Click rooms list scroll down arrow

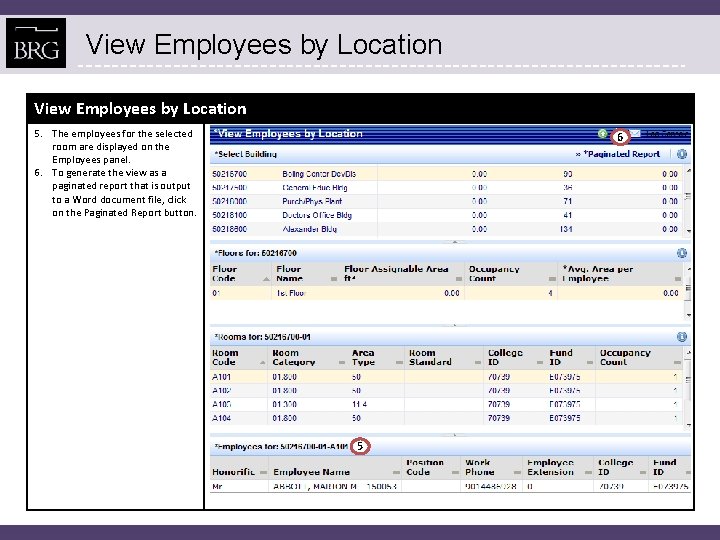(688, 425)
